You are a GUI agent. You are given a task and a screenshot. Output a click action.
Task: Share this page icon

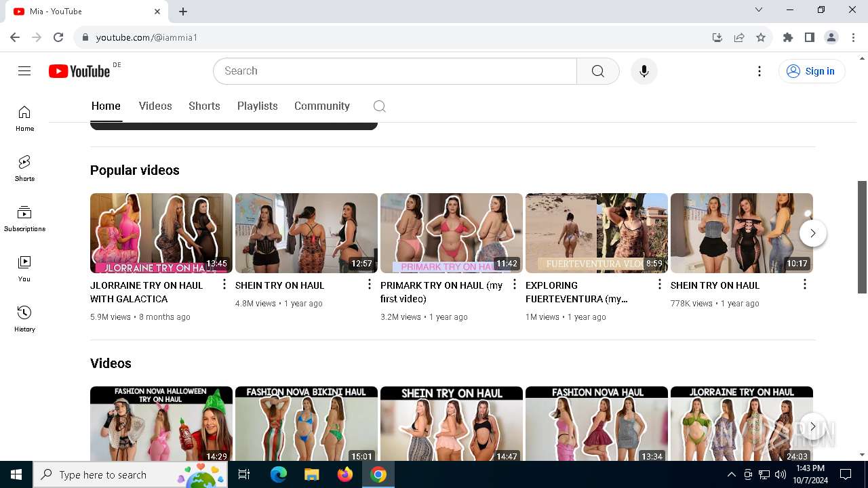click(739, 37)
